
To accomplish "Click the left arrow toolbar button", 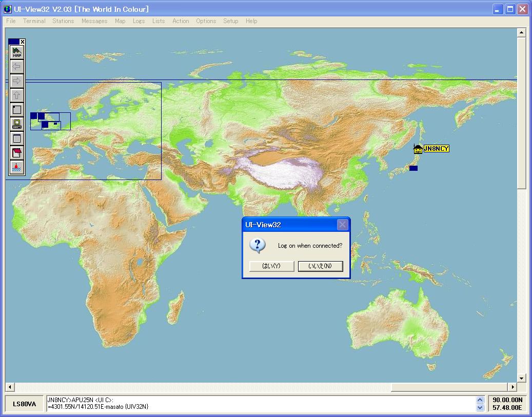I will pyautogui.click(x=17, y=67).
